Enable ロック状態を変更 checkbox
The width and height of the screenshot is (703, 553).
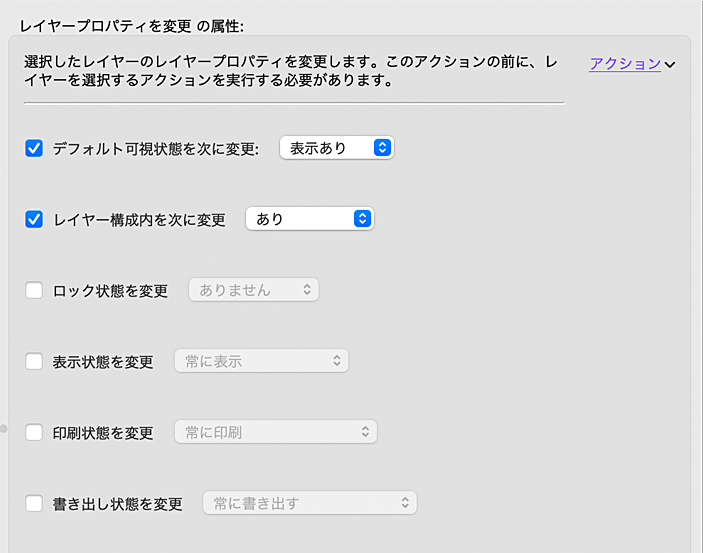pos(34,291)
